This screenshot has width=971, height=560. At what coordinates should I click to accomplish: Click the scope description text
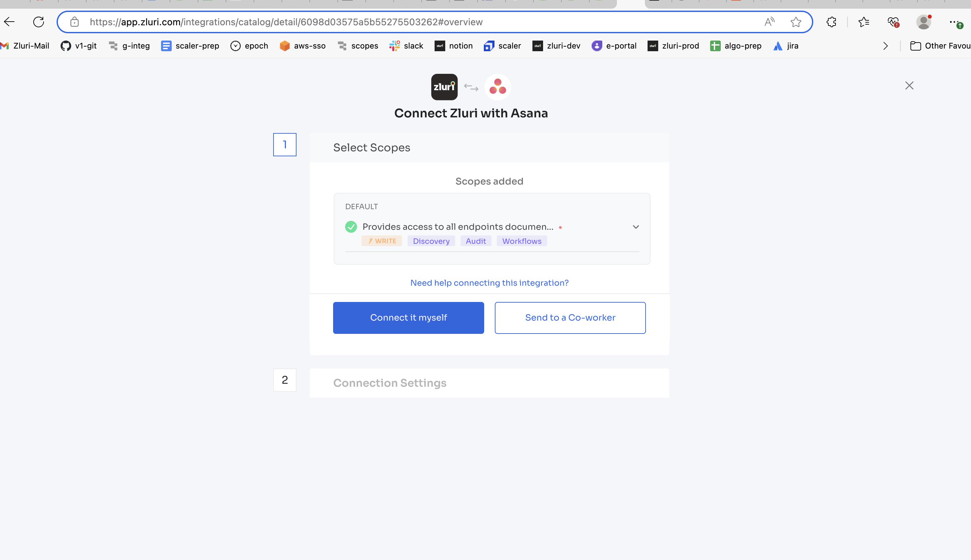(x=458, y=227)
